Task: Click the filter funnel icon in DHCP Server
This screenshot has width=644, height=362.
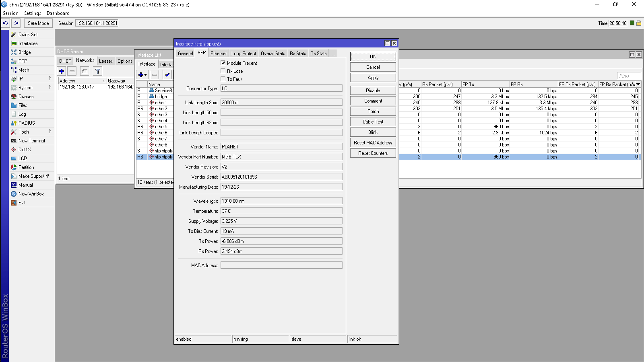Action: click(97, 71)
